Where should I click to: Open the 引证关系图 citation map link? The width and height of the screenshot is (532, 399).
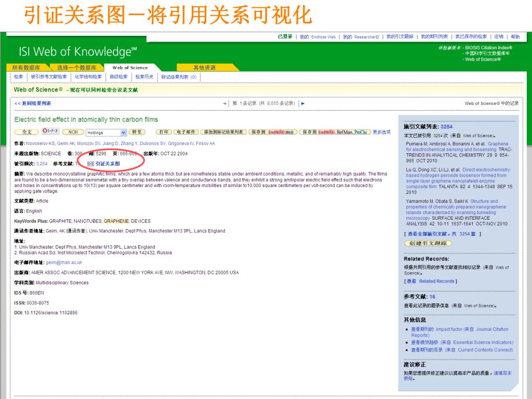click(x=107, y=164)
